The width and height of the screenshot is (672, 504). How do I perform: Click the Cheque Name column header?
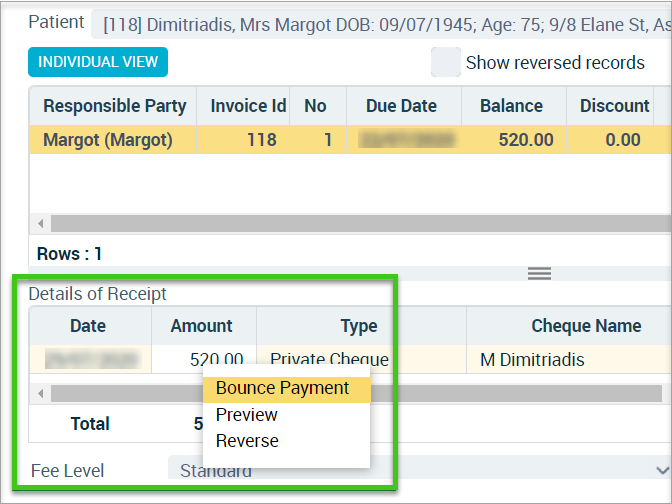[569, 326]
